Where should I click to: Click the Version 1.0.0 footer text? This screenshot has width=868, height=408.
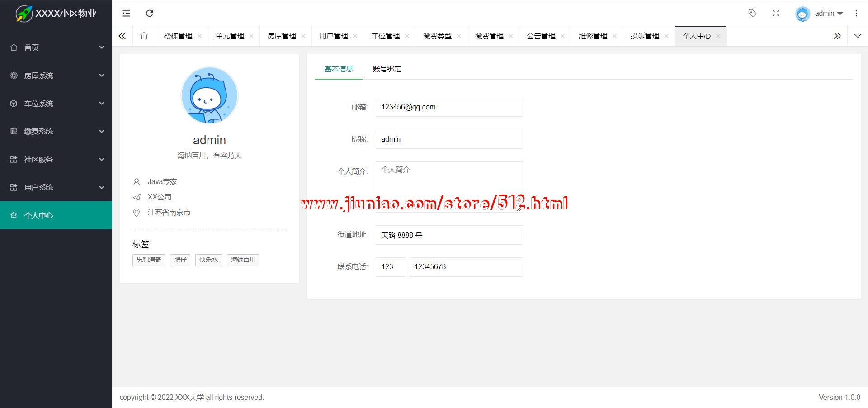pos(840,397)
